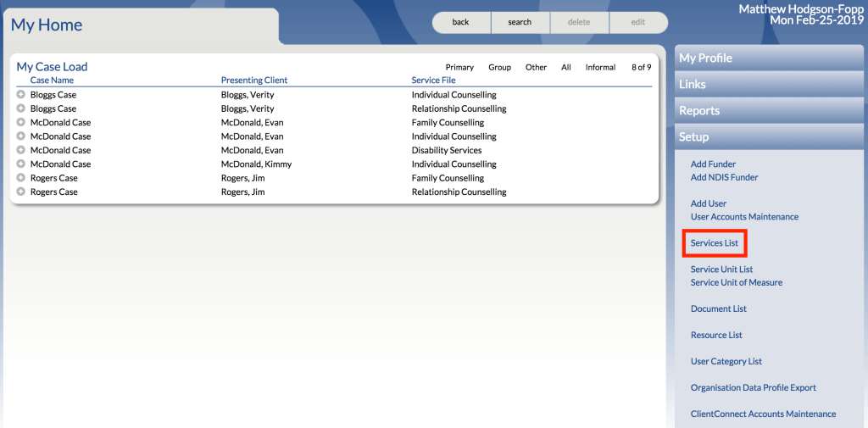
Task: Collapse the Setup sidebar panel
Action: [770, 136]
